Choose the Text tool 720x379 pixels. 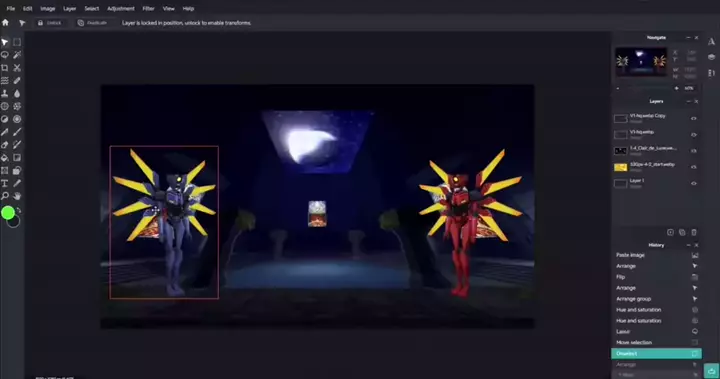pyautogui.click(x=5, y=183)
